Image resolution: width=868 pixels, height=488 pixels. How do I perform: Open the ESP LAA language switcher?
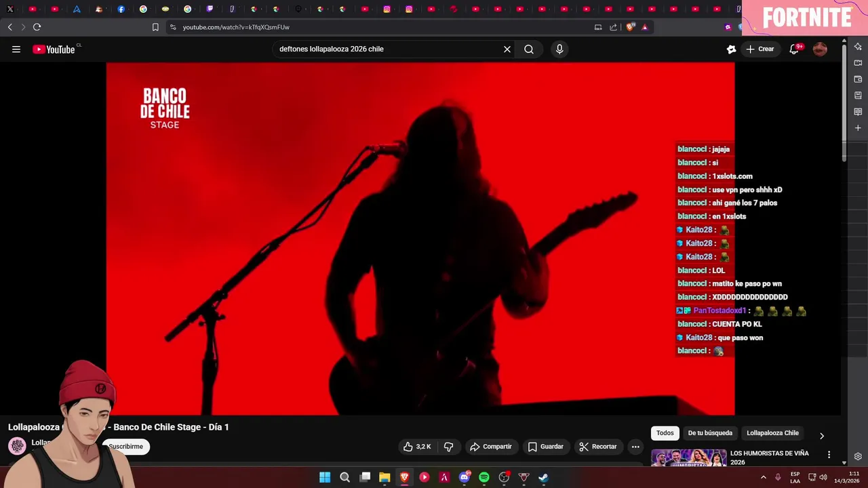click(x=795, y=477)
